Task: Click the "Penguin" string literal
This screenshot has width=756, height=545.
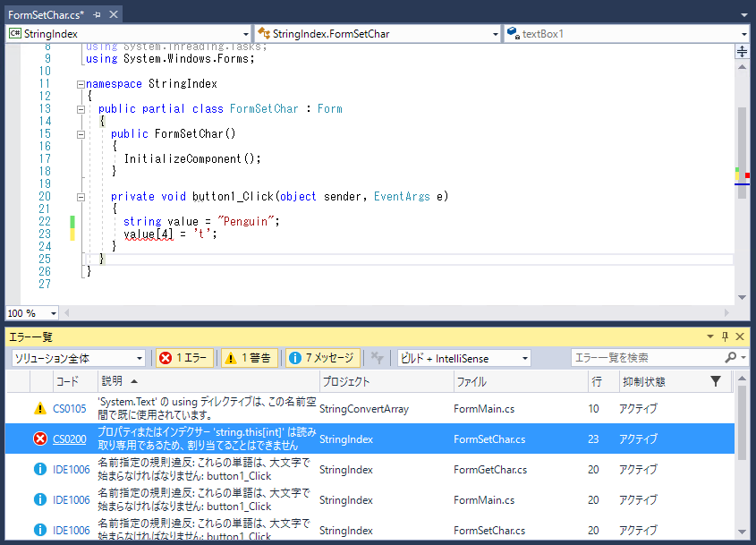Action: click(246, 221)
